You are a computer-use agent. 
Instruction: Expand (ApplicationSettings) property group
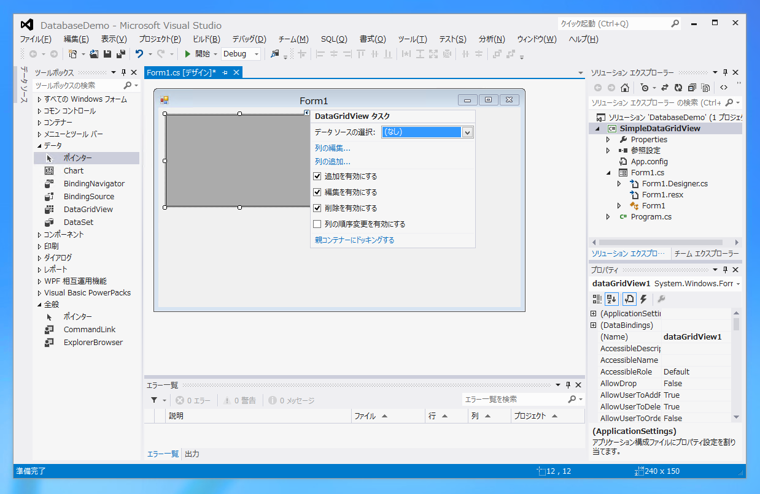(593, 314)
